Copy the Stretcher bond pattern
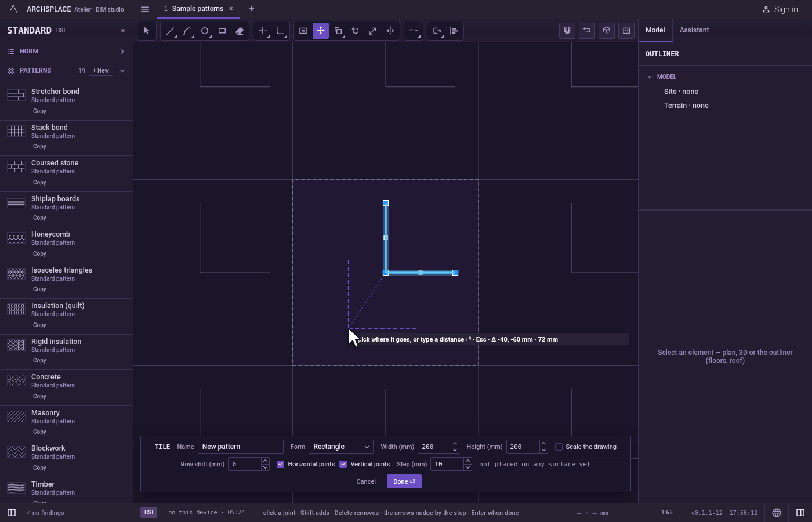Image resolution: width=812 pixels, height=522 pixels. (x=39, y=111)
